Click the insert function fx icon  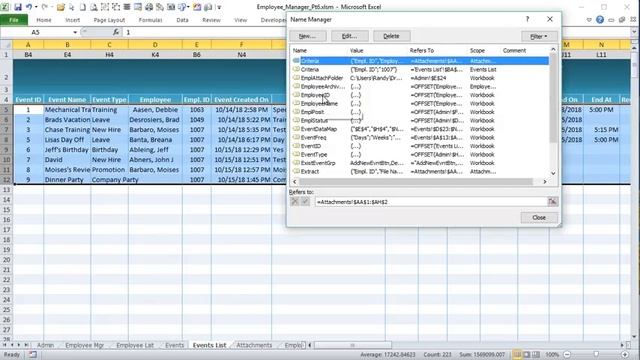[x=116, y=32]
